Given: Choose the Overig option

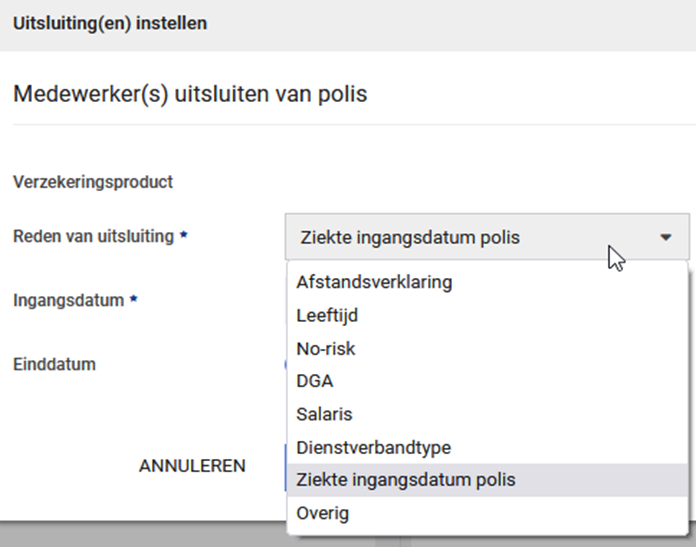Looking at the screenshot, I should point(322,513).
